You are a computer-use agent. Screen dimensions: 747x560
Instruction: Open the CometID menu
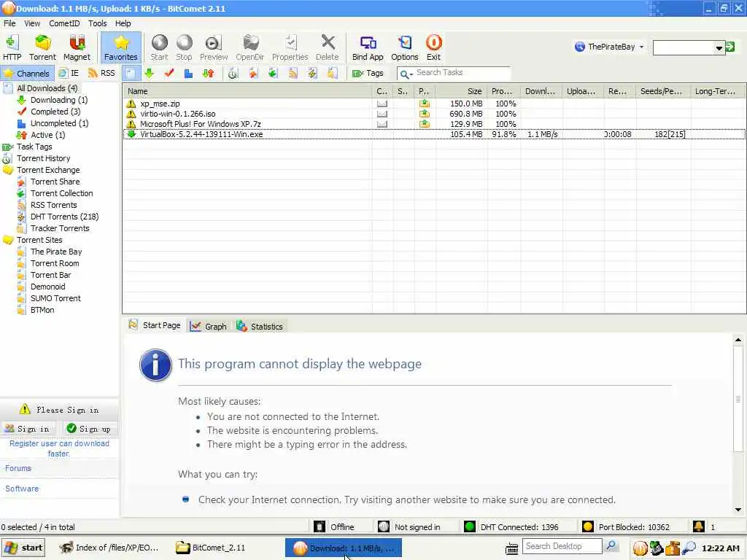(64, 23)
